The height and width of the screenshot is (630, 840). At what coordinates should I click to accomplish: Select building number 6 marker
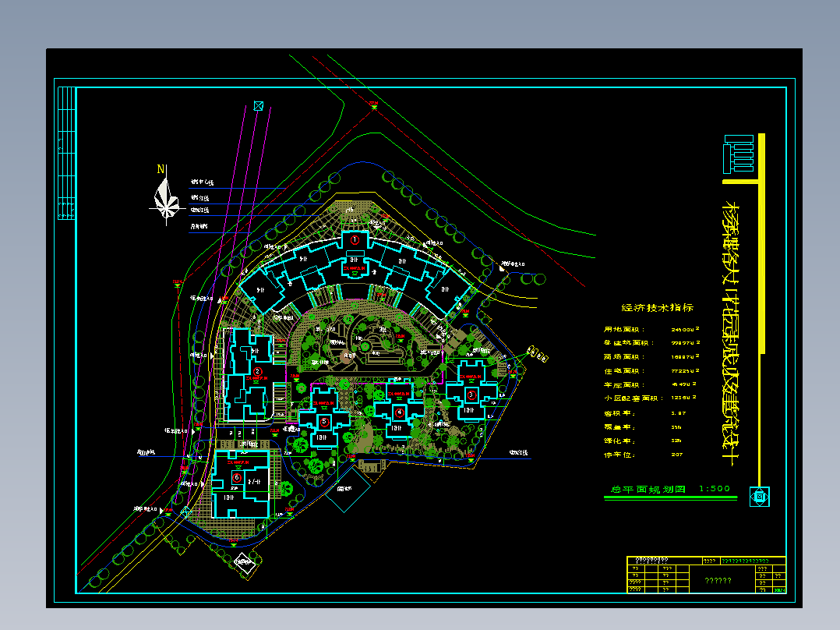(x=236, y=477)
